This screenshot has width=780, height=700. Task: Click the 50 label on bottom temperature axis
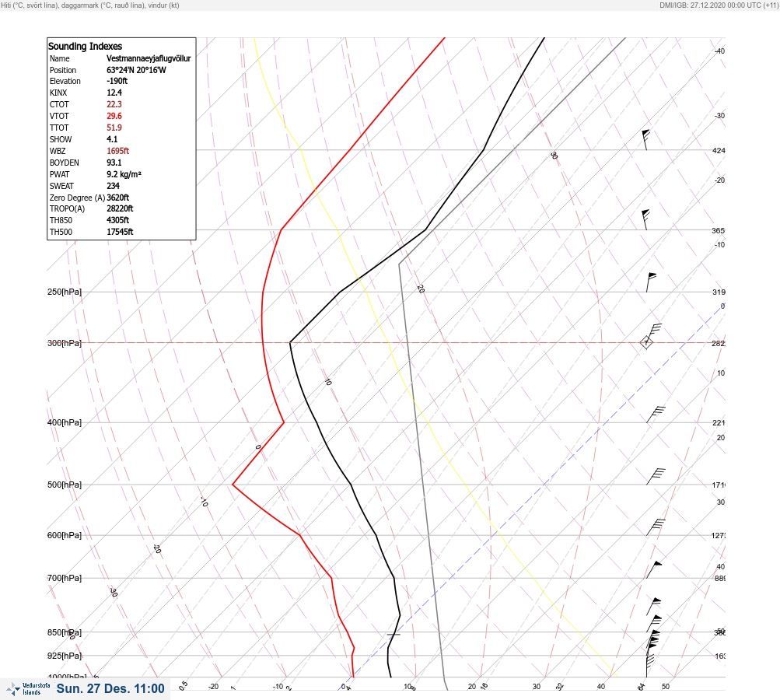click(x=666, y=687)
